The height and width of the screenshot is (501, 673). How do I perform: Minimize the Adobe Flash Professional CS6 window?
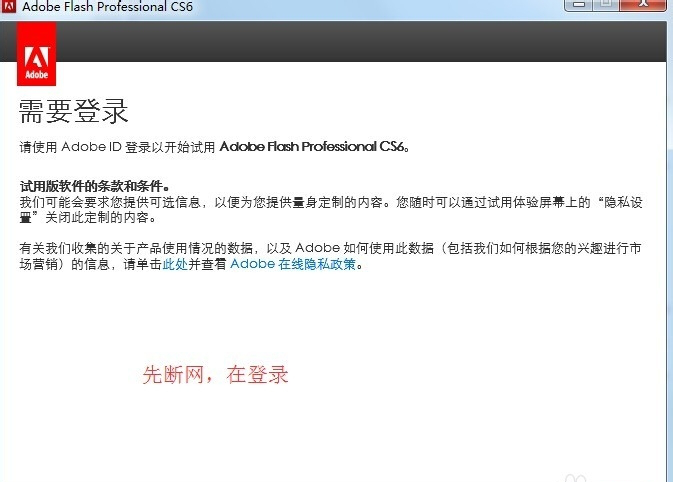tap(579, 5)
